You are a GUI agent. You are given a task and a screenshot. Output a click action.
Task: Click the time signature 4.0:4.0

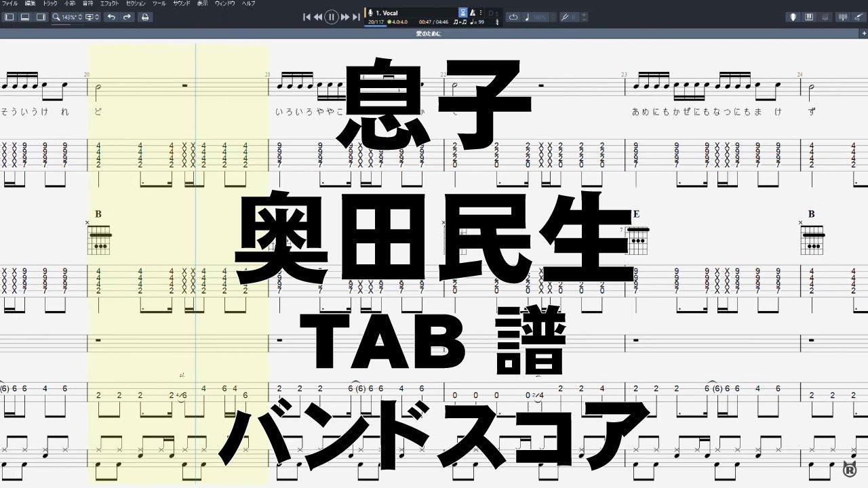pyautogui.click(x=397, y=22)
